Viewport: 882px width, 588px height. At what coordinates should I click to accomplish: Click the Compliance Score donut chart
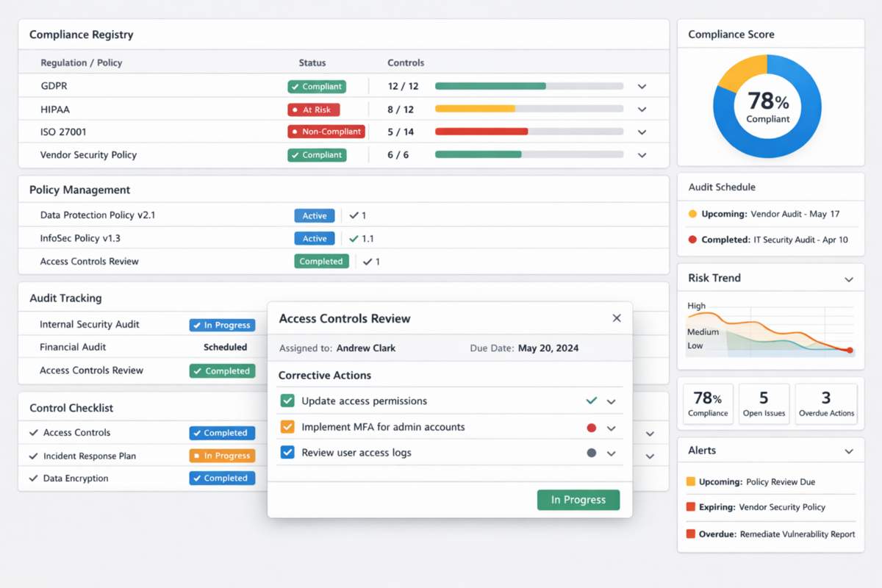pos(767,106)
